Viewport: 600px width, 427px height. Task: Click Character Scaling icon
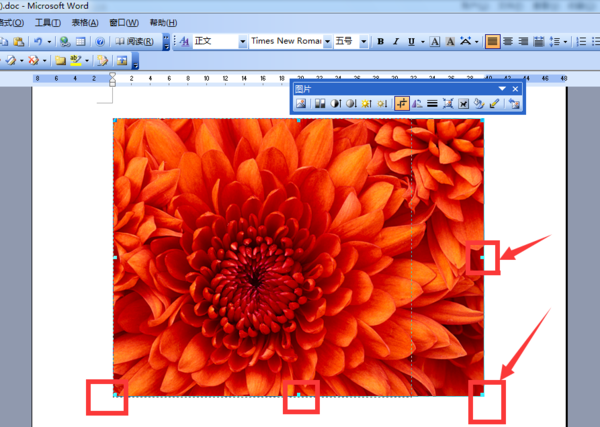[x=465, y=41]
